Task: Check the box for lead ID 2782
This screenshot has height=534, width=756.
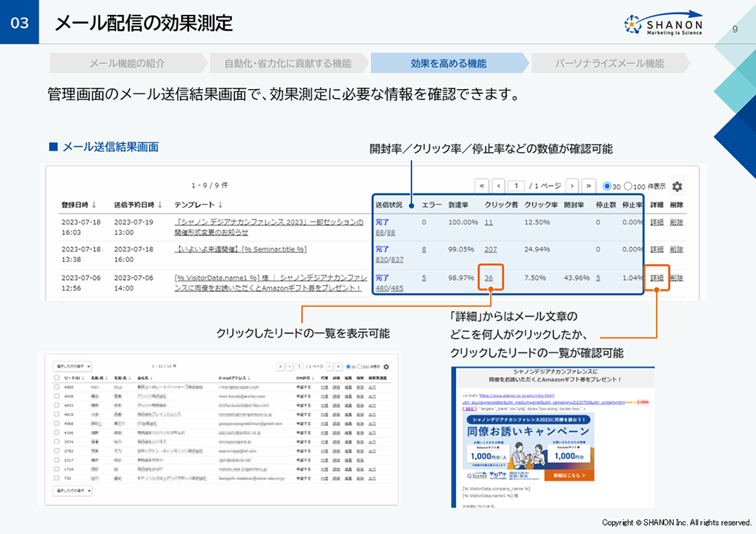Action: [x=56, y=451]
